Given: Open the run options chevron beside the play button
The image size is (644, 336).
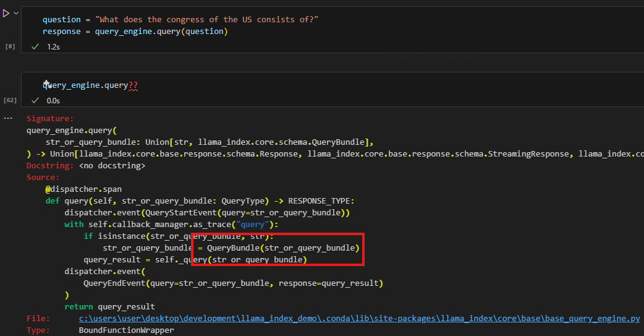Looking at the screenshot, I should (15, 13).
